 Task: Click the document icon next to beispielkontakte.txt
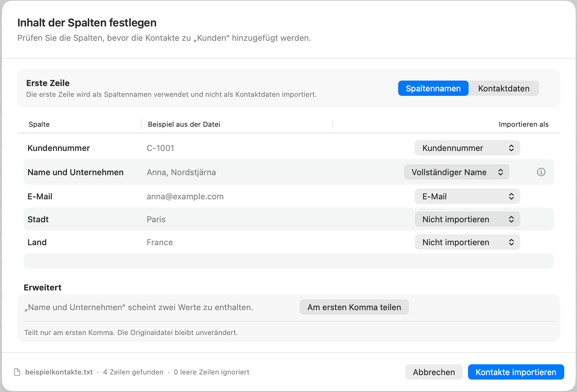click(x=18, y=372)
